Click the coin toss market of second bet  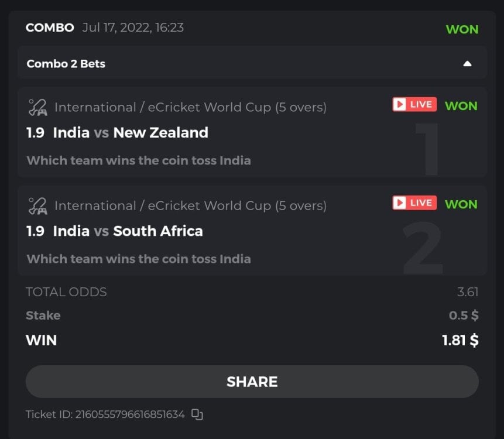(x=139, y=259)
